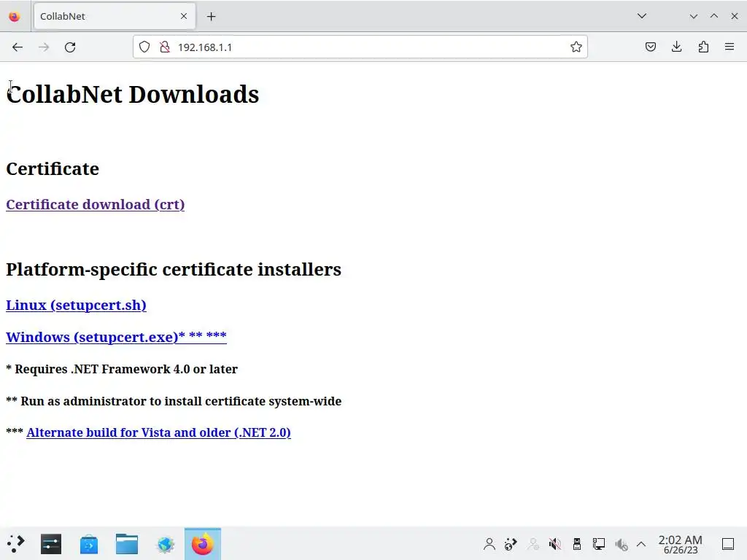747x560 pixels.
Task: Show the Downloads panel
Action: click(x=676, y=47)
